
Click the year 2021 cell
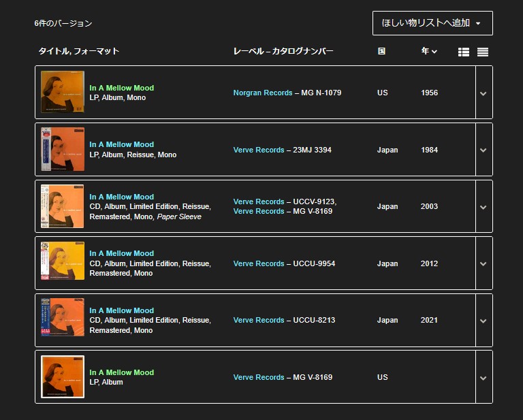click(429, 321)
